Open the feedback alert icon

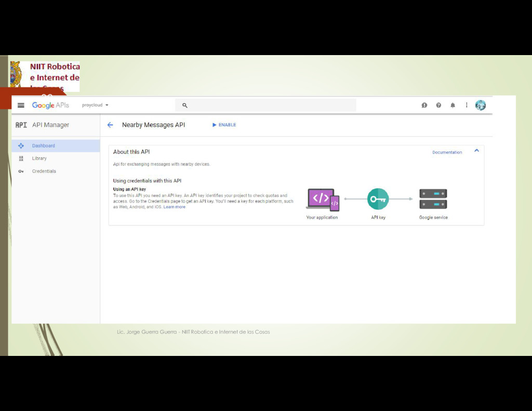tap(424, 105)
